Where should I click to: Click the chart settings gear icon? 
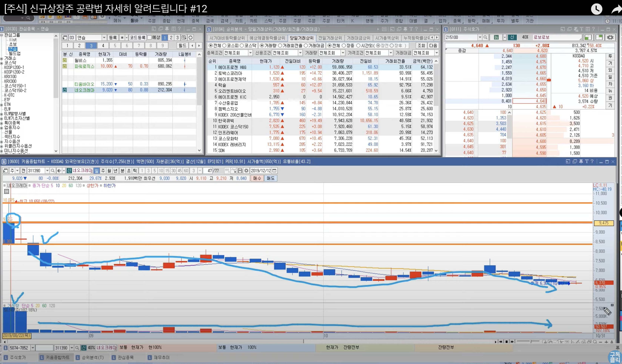(x=246, y=171)
